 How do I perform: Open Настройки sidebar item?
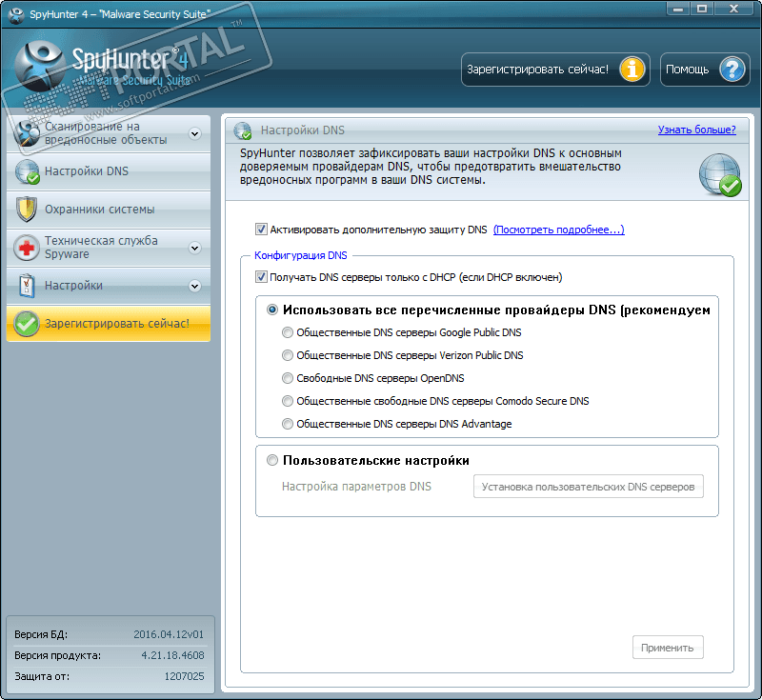tap(109, 285)
